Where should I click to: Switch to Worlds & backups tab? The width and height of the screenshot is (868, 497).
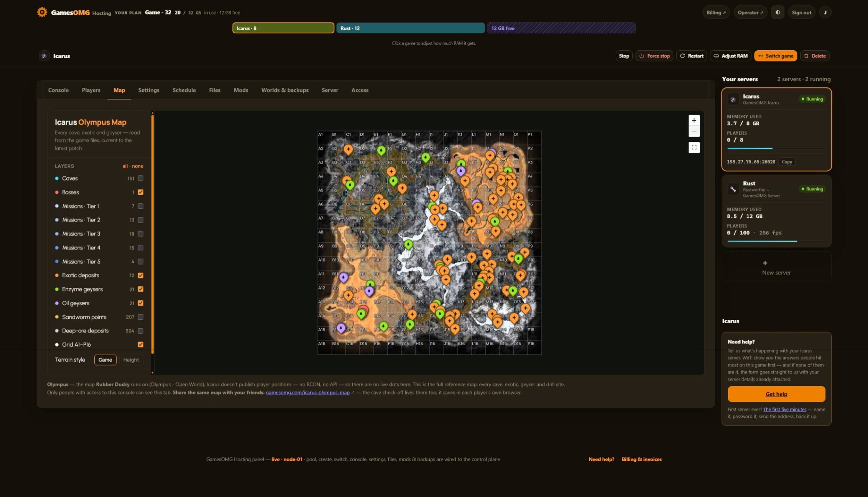pos(285,90)
